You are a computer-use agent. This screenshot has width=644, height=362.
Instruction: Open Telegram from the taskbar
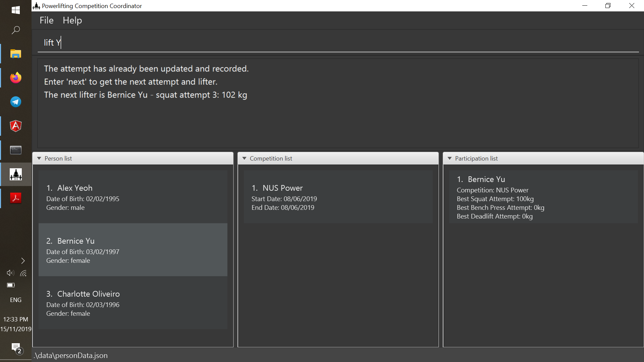[15, 102]
